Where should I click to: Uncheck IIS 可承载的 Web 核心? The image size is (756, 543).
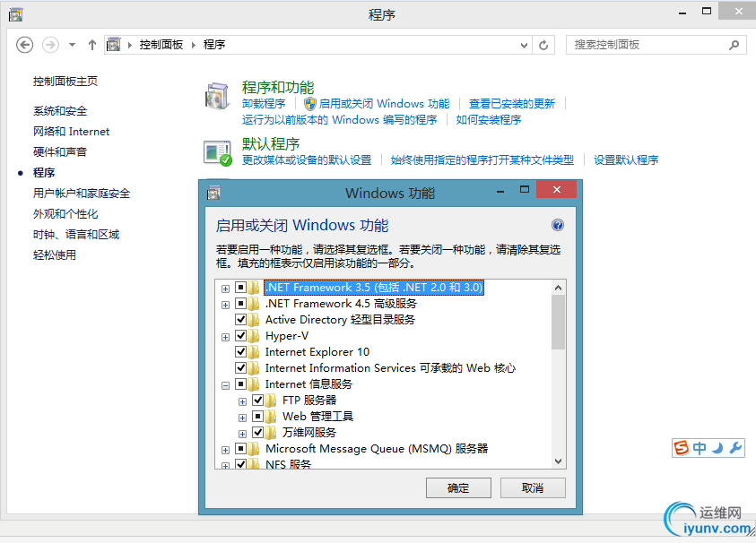240,368
